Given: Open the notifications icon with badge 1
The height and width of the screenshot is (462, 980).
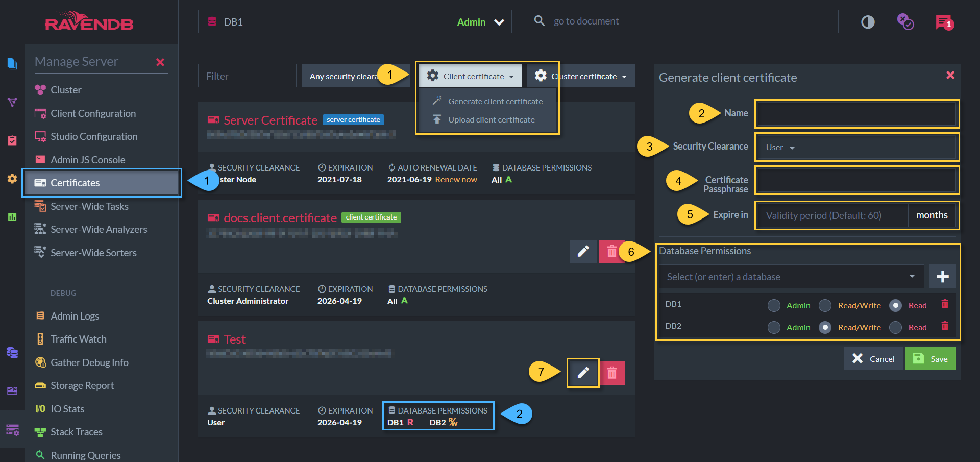Looking at the screenshot, I should click(x=944, y=22).
